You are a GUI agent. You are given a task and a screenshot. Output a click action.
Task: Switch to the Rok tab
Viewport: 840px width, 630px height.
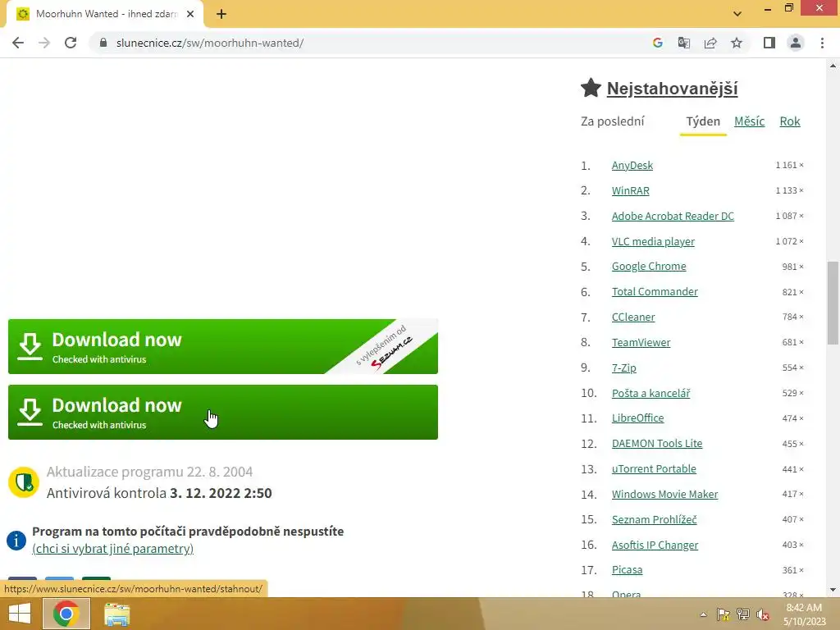click(790, 121)
